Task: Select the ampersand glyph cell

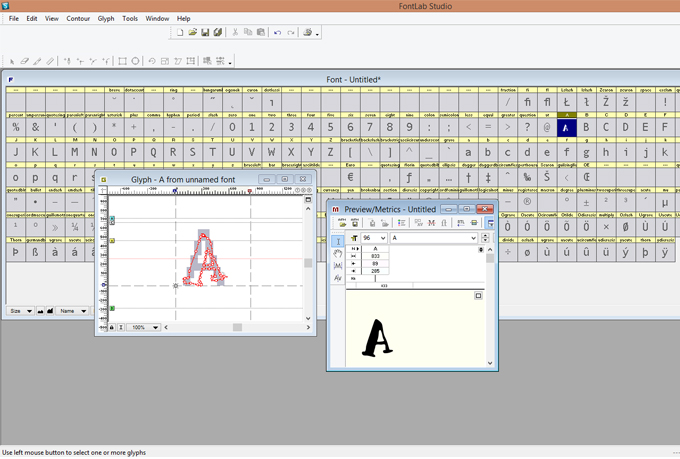Action: 35,128
